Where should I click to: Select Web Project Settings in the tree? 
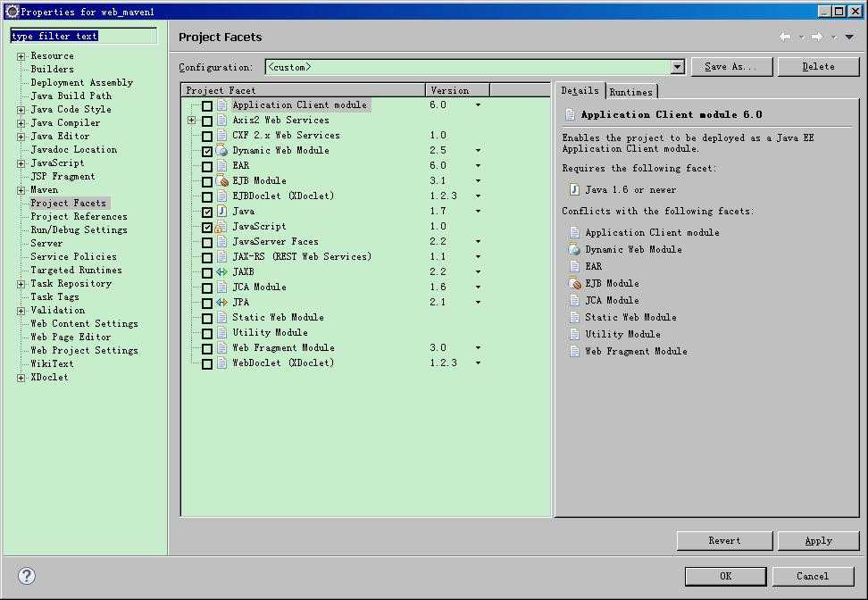pyautogui.click(x=84, y=350)
